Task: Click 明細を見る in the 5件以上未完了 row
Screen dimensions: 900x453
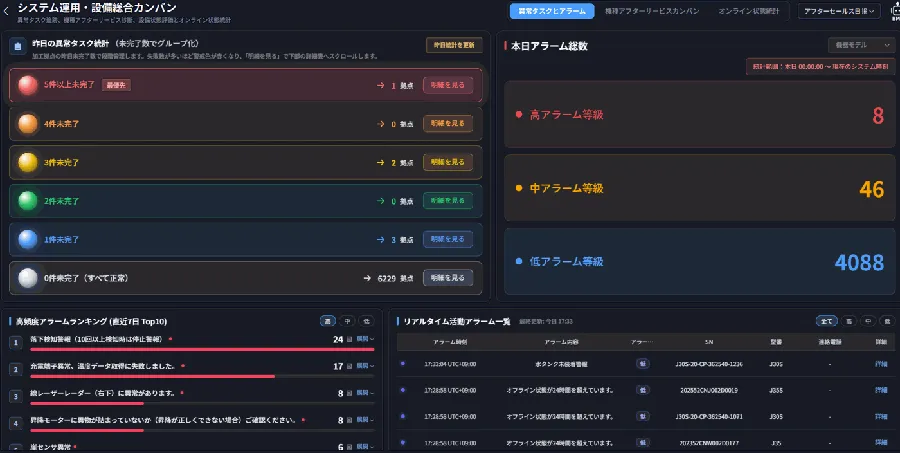Action: coord(448,85)
